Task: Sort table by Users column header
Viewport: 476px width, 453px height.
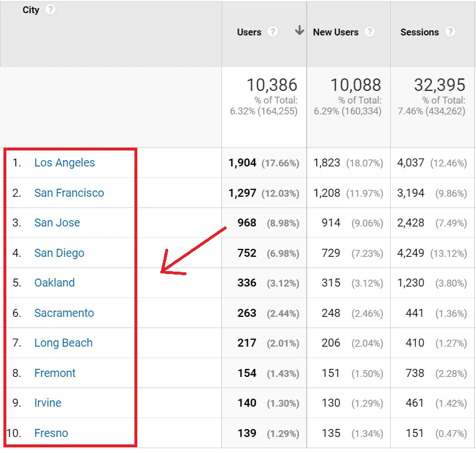Action: [x=249, y=32]
